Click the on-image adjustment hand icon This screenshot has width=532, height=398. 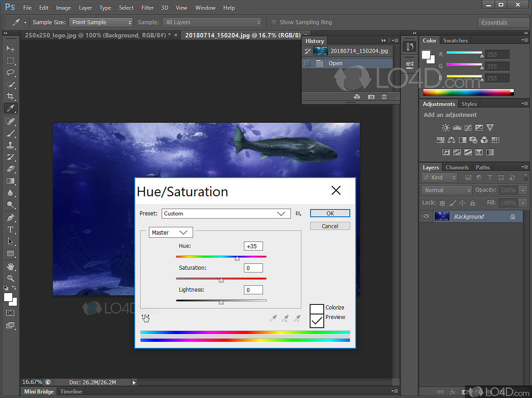(x=146, y=318)
